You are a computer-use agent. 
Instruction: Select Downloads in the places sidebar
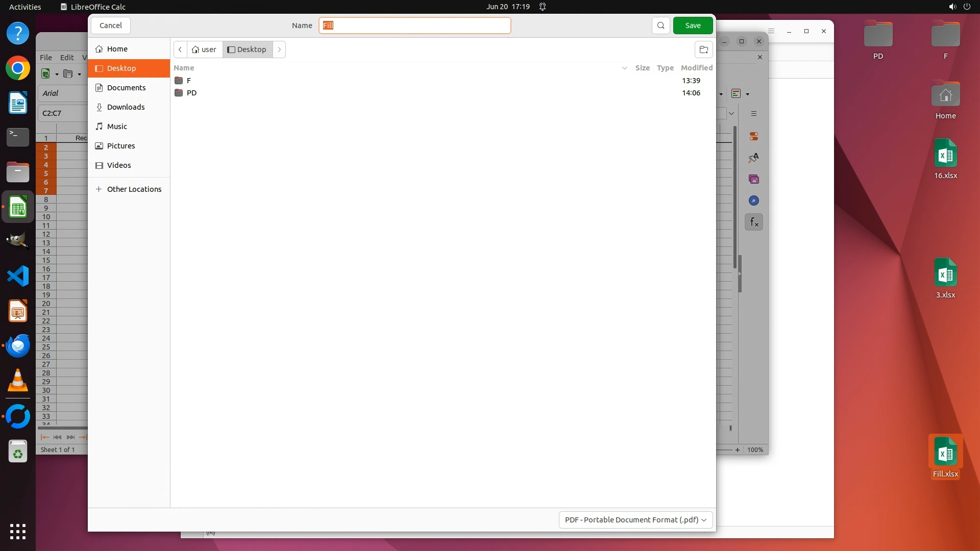(x=126, y=107)
